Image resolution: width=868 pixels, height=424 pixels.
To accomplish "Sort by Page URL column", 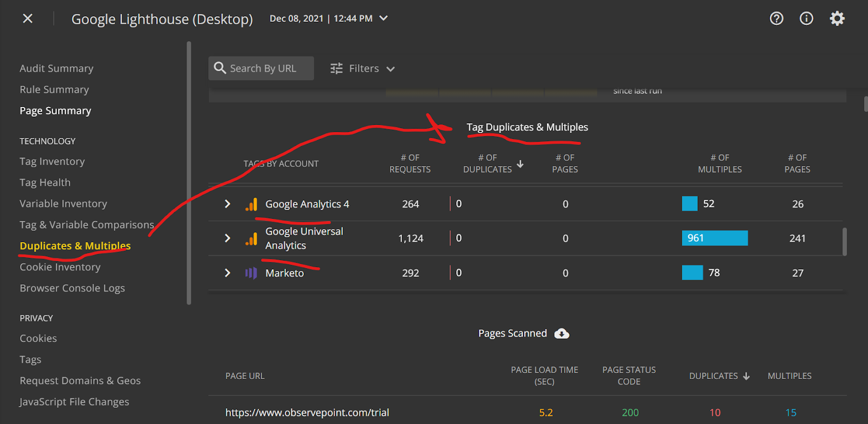I will tap(245, 376).
